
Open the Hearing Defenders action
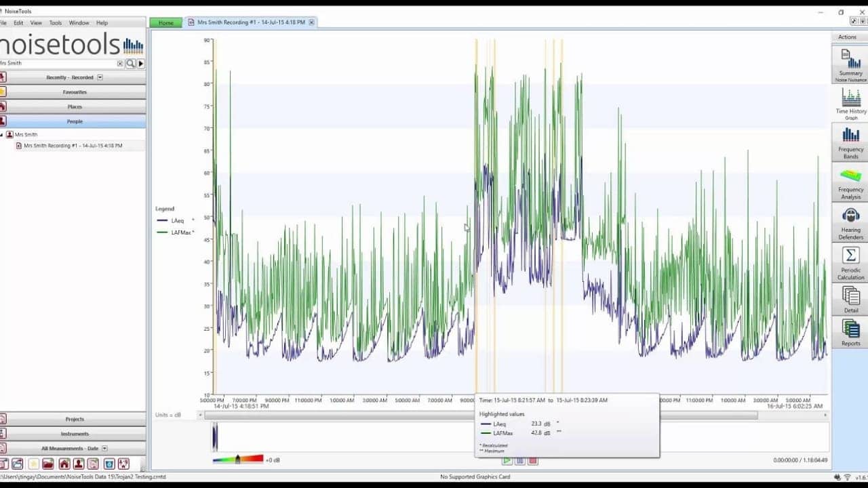coord(850,223)
